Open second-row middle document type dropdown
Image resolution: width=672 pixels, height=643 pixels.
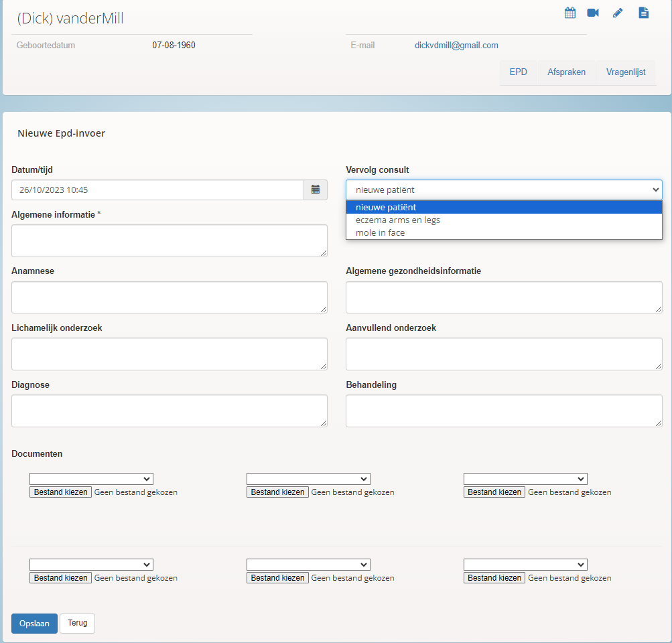[308, 565]
